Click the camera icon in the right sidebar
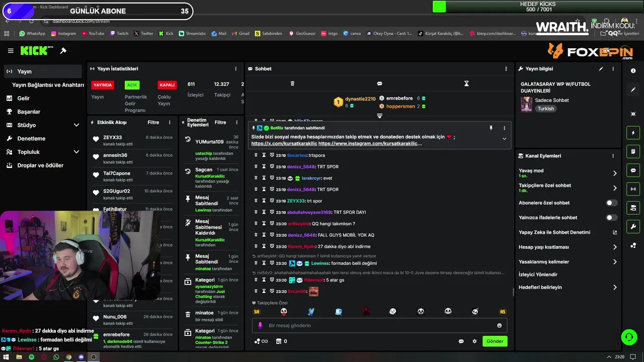This screenshot has height=362, width=644. 633,208
